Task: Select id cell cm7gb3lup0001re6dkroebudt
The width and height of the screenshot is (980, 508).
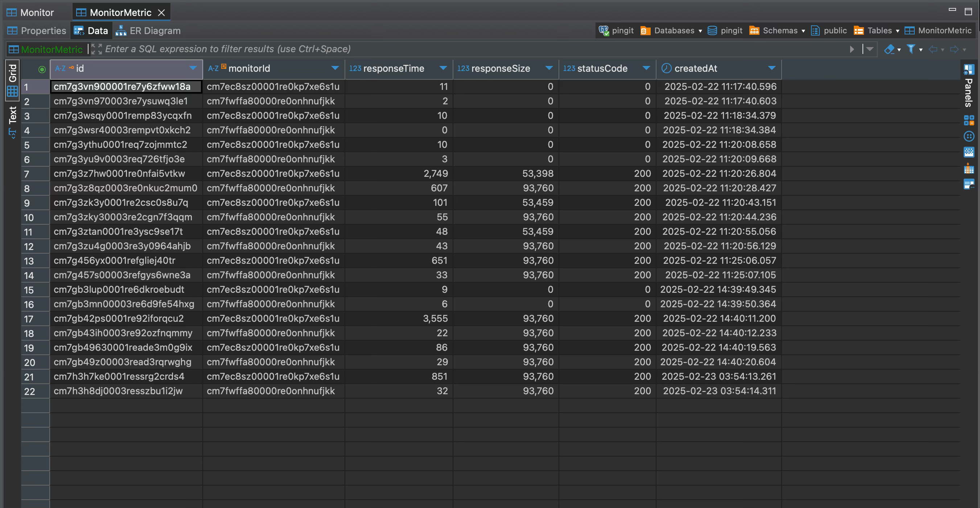Action: (126, 290)
